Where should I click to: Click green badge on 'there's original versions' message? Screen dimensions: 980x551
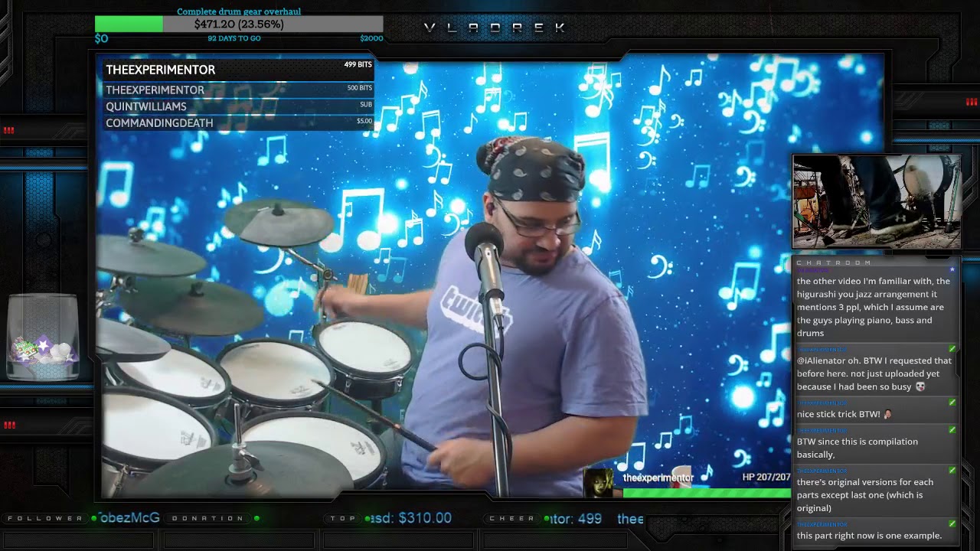tap(952, 471)
